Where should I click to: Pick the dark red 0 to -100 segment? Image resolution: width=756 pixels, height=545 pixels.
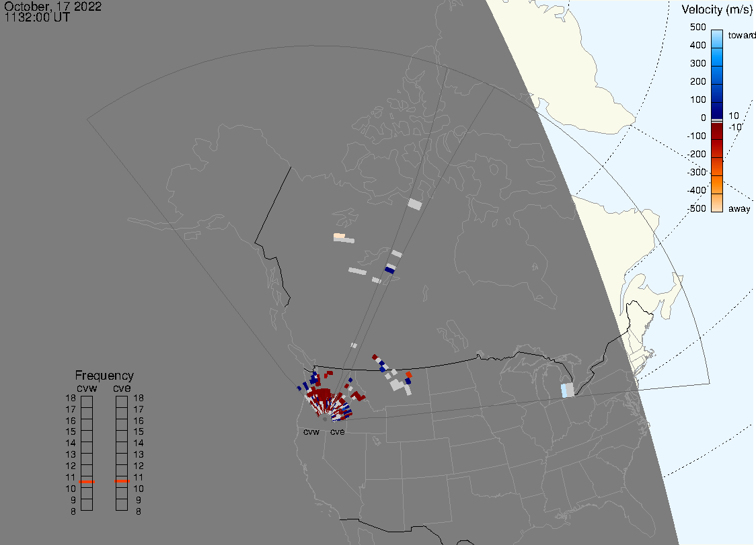point(717,131)
